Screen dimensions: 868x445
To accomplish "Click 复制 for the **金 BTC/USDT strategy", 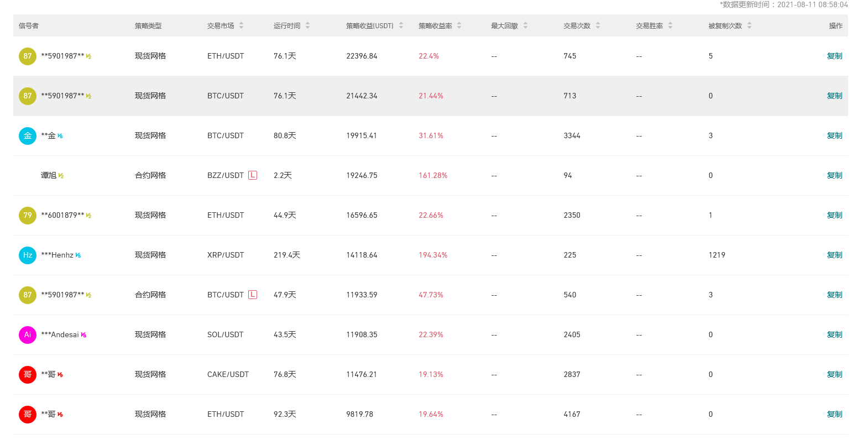I will 834,136.
